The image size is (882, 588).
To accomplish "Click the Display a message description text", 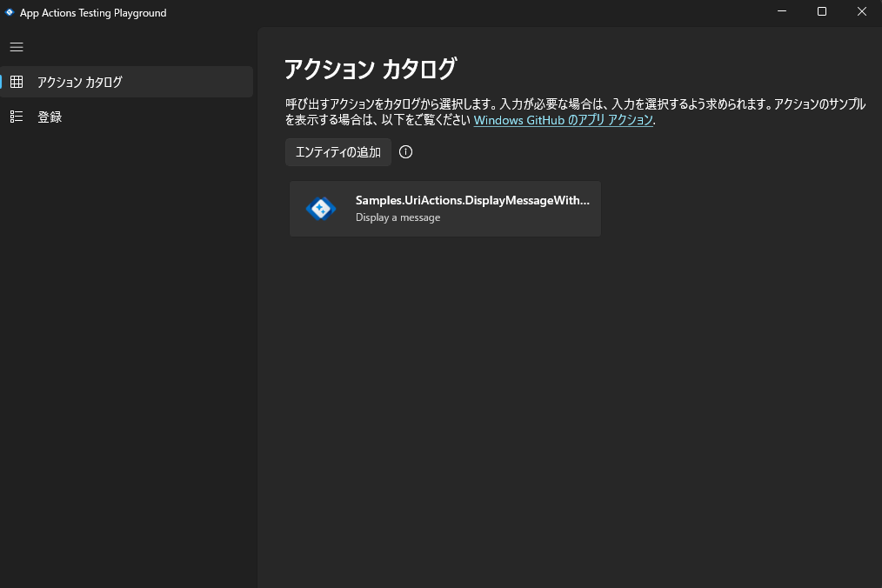I will tap(398, 217).
